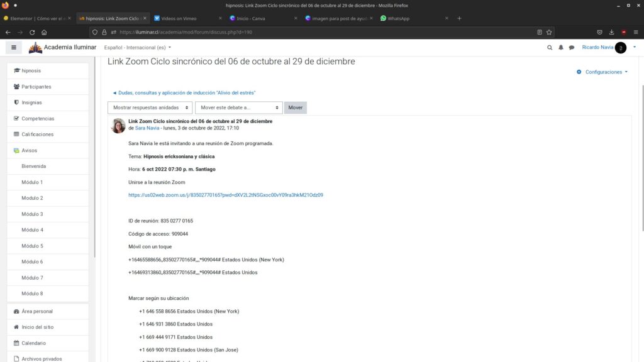The image size is (644, 362).
Task: Click the Firefox home icon
Action: click(44, 32)
